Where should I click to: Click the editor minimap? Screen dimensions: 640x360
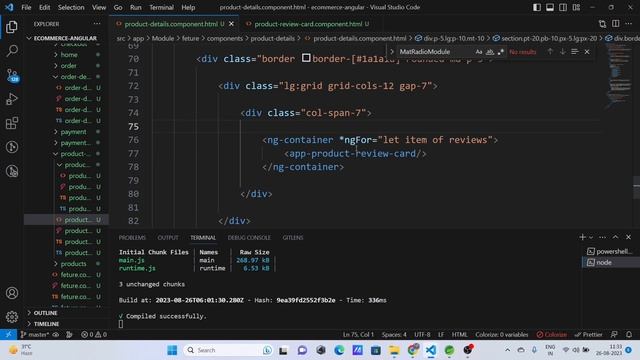click(x=617, y=76)
